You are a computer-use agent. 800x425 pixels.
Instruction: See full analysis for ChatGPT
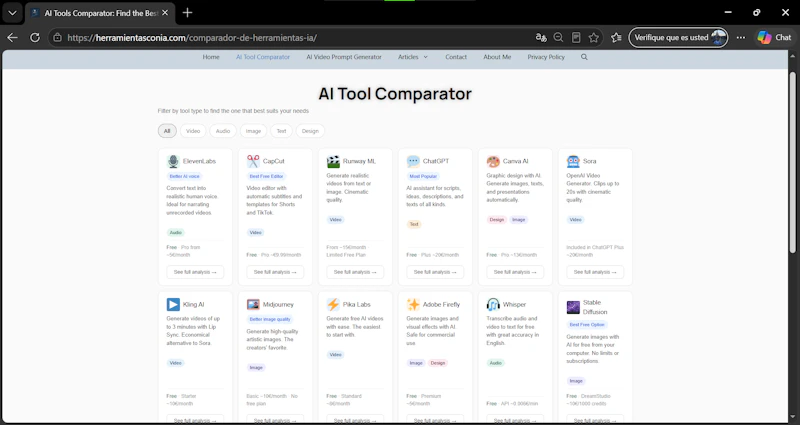(x=435, y=272)
